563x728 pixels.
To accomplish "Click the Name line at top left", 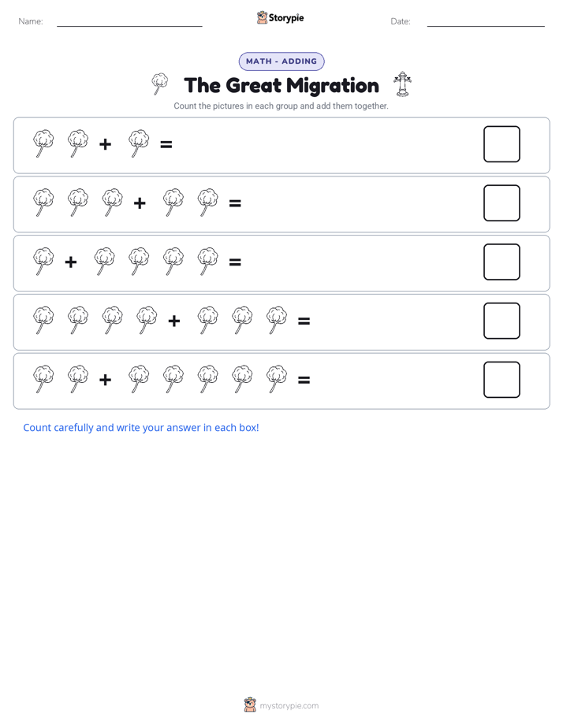I will [x=129, y=26].
